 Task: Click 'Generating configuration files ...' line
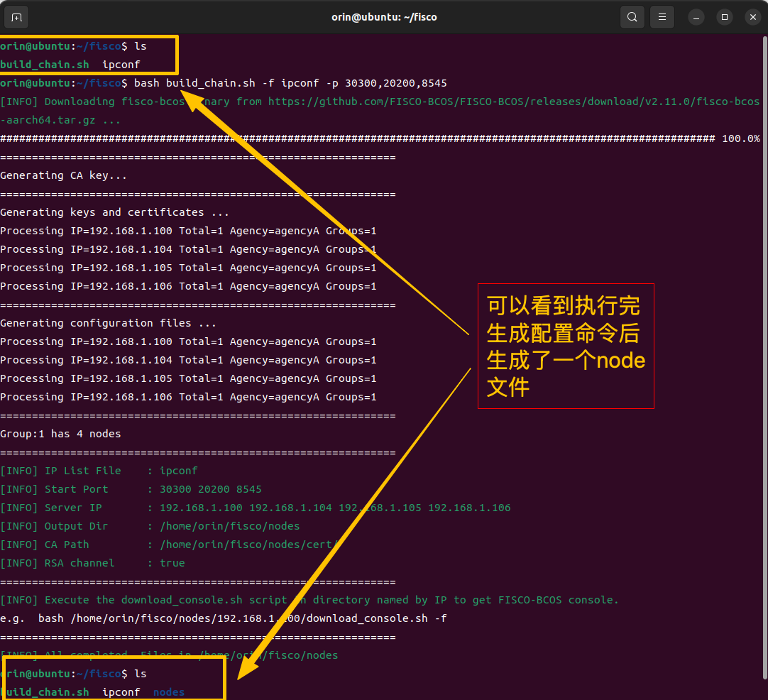pos(109,323)
